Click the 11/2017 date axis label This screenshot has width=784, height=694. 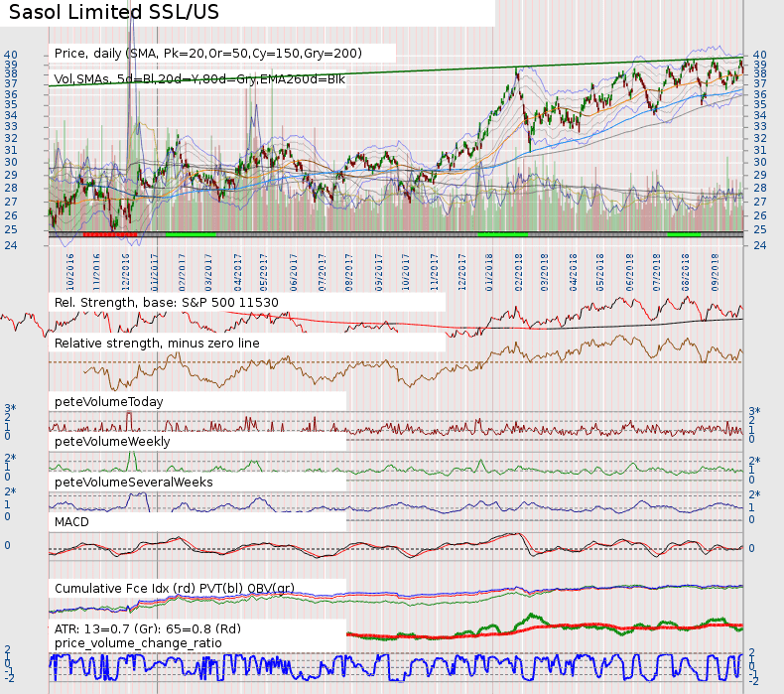pyautogui.click(x=434, y=272)
